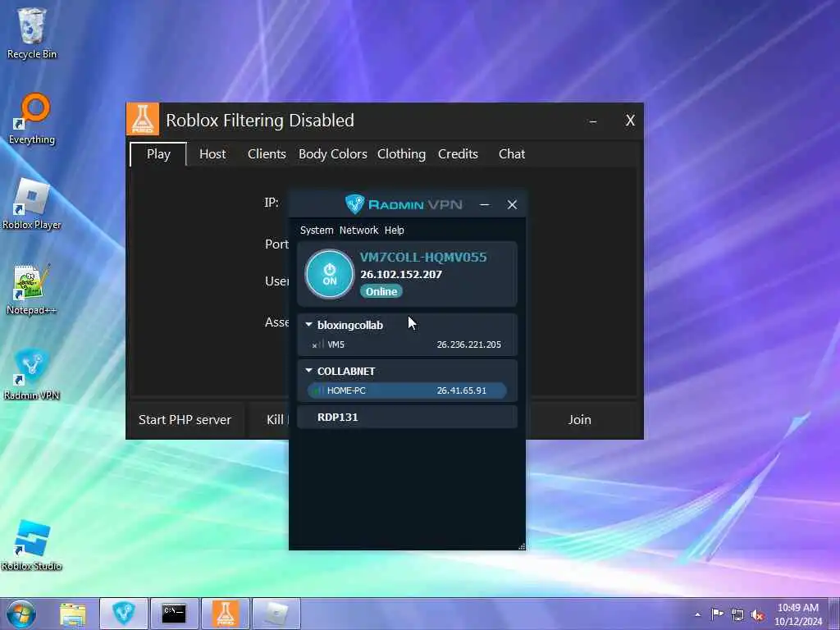
Task: Switch to the Clients tab
Action: click(x=267, y=154)
